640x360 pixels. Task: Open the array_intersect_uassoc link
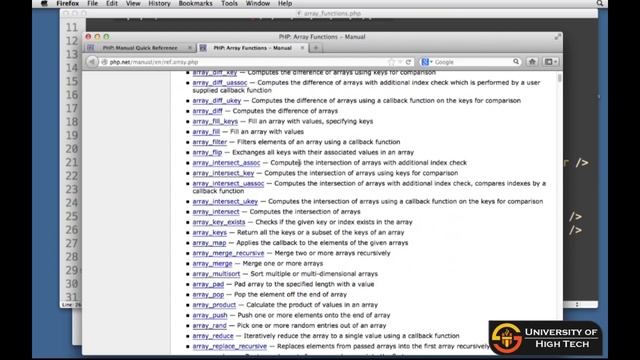click(x=228, y=184)
